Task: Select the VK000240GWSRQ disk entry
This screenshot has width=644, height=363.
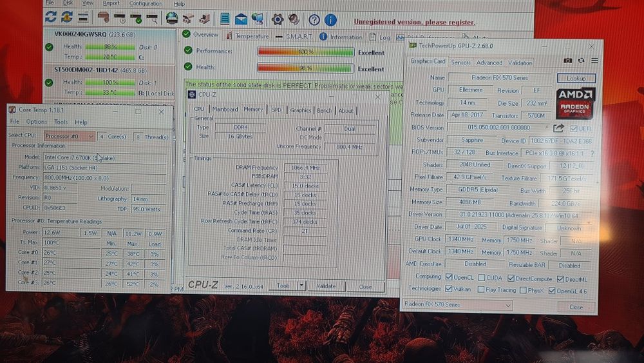Action: point(109,46)
